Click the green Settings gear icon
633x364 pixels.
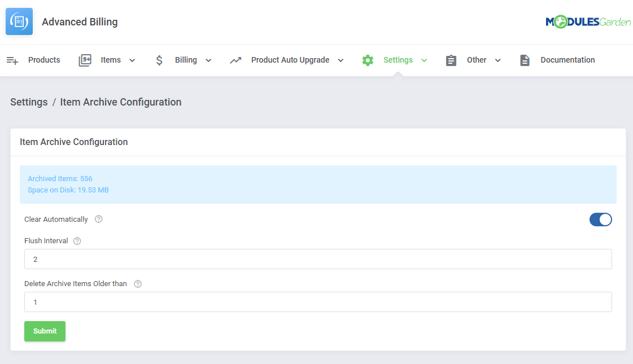(368, 60)
